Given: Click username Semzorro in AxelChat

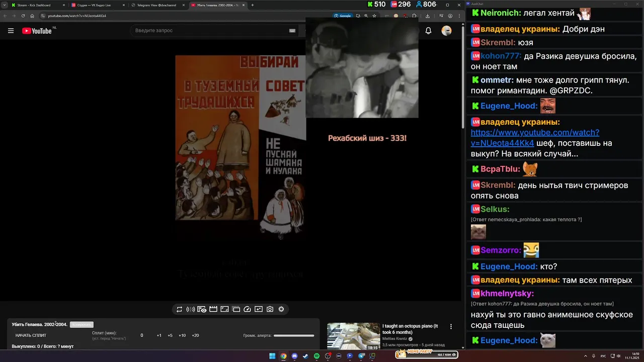Looking at the screenshot, I should pos(501,250).
